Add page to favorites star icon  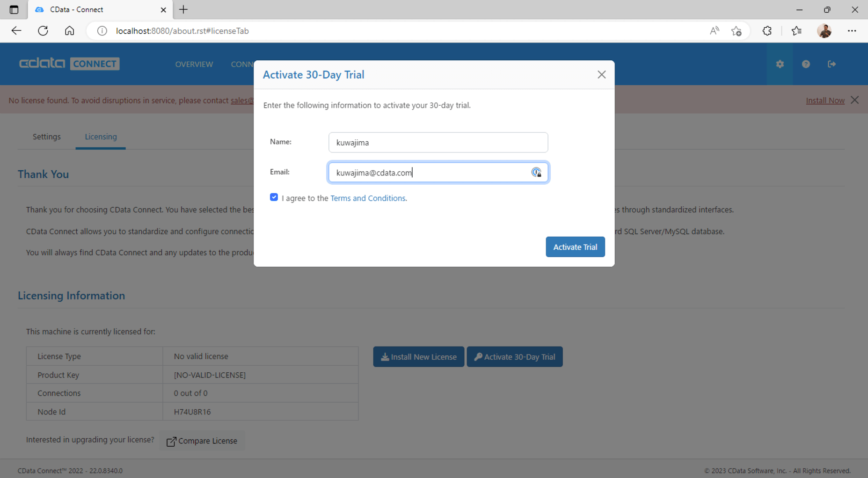click(736, 31)
